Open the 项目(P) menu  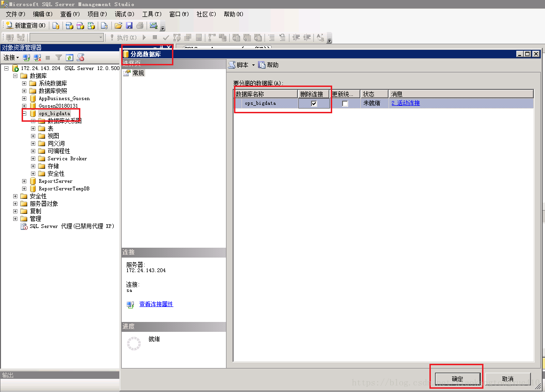97,14
